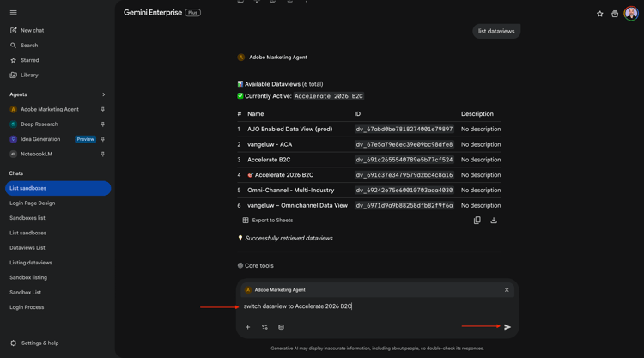Open the tools settings sliders icon
644x358 pixels.
pos(264,327)
